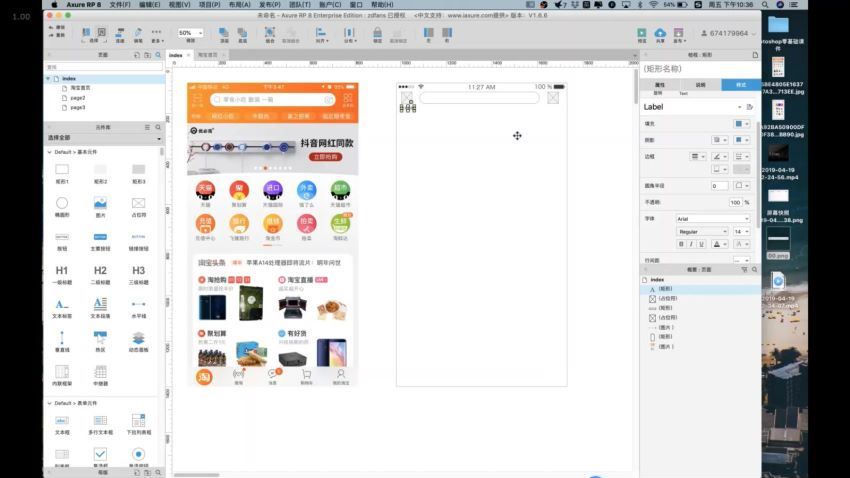Viewport: 850px width, 478px height.
Task: Open the font color picker
Action: 719,244
